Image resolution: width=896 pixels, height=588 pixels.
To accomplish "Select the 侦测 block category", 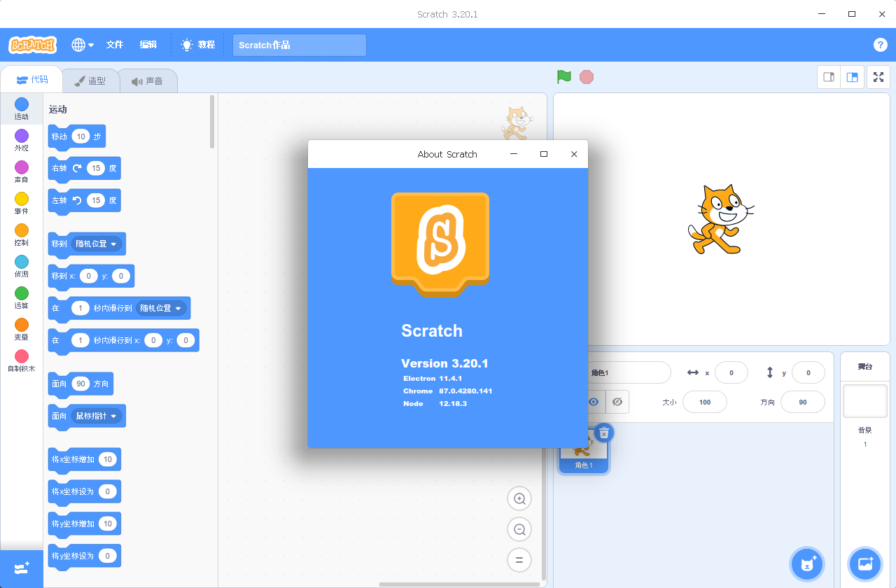I will coord(22,266).
